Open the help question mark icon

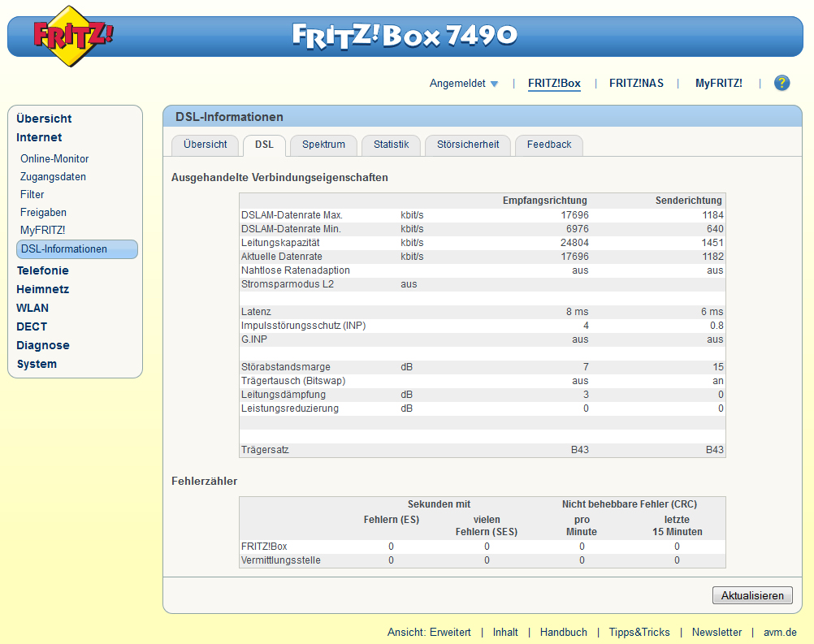point(782,83)
